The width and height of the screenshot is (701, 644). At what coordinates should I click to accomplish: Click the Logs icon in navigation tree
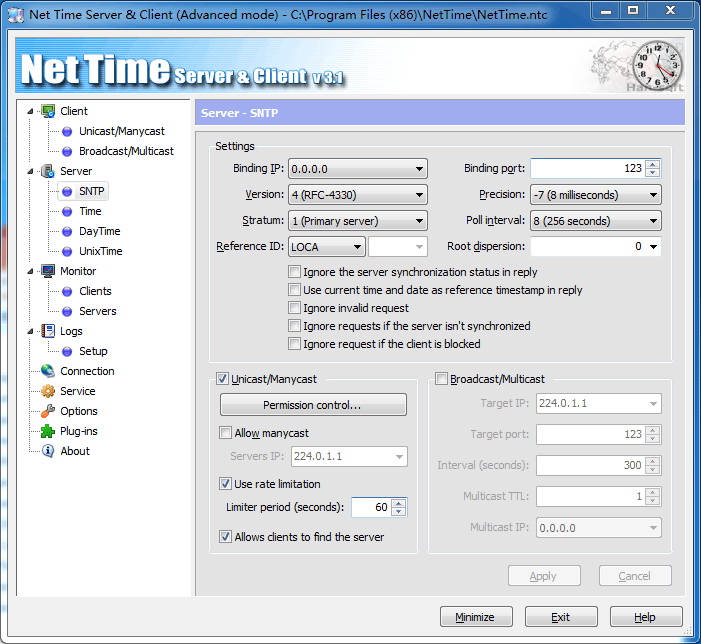click(x=48, y=331)
